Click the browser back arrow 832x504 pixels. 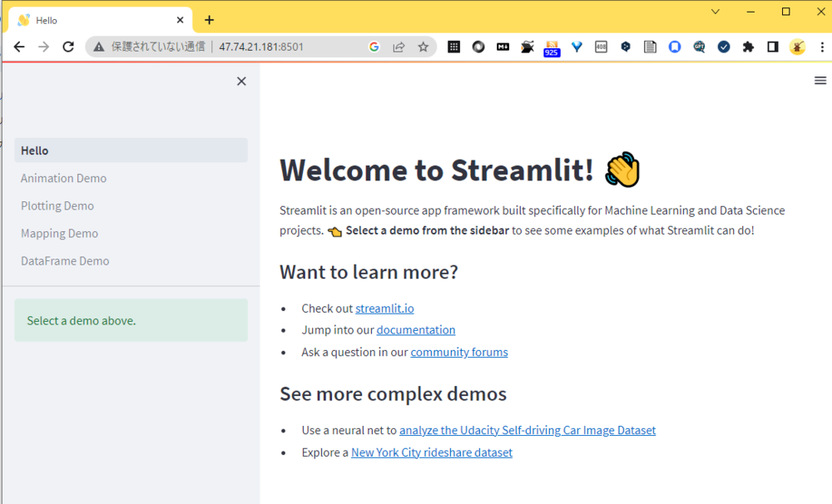pos(19,47)
